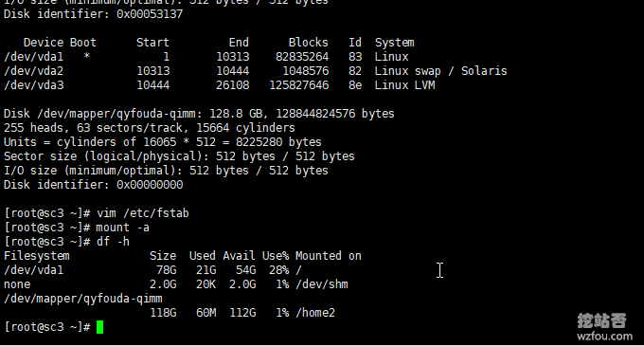Click the '/dev/shm' mount point
644x347 pixels.
point(322,284)
